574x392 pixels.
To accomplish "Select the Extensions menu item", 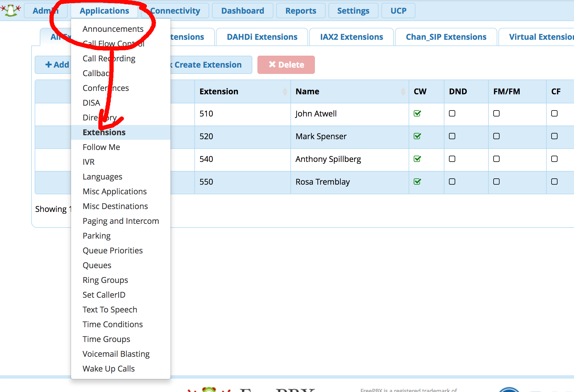I will [x=104, y=132].
